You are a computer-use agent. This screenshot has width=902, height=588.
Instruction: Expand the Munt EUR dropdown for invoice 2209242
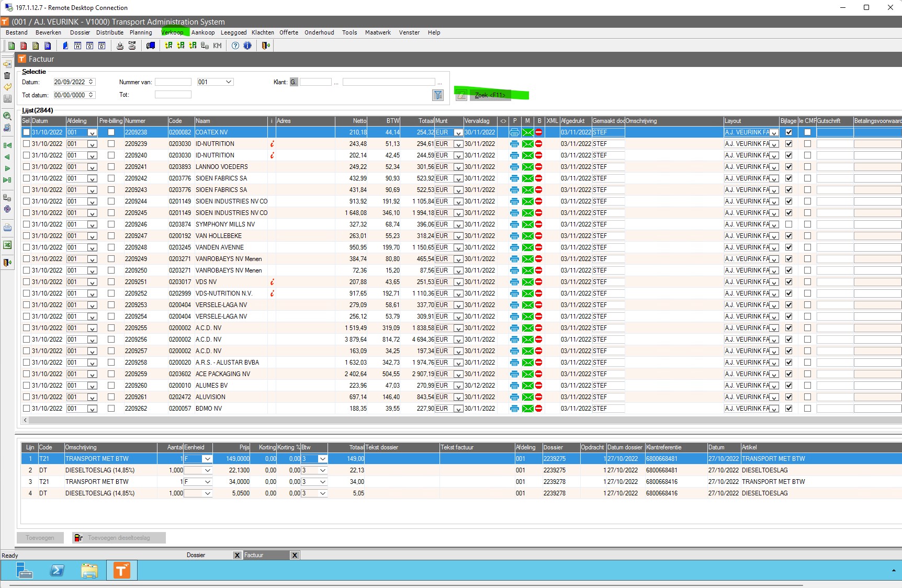[458, 178]
